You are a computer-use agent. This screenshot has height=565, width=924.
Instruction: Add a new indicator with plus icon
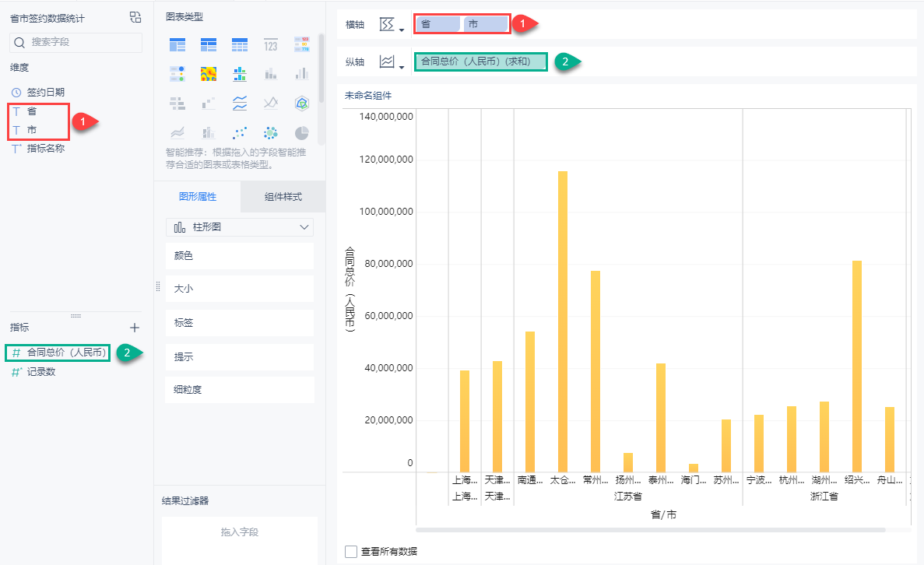[135, 328]
